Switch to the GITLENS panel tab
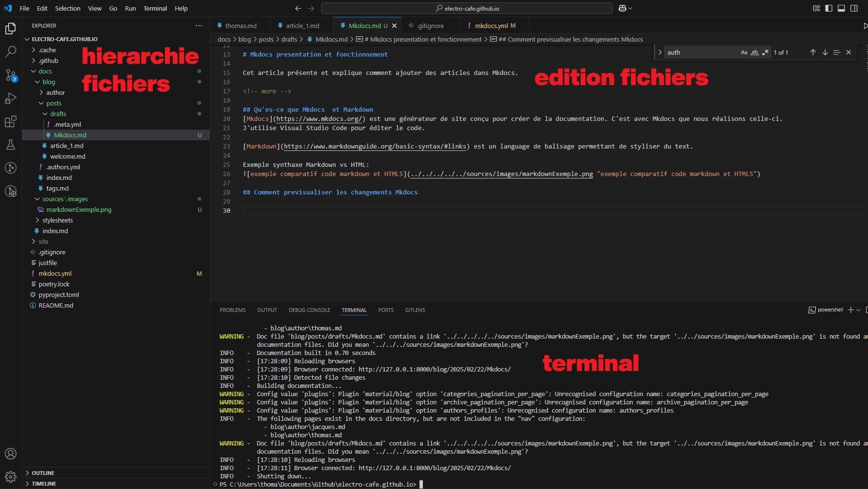 (415, 310)
